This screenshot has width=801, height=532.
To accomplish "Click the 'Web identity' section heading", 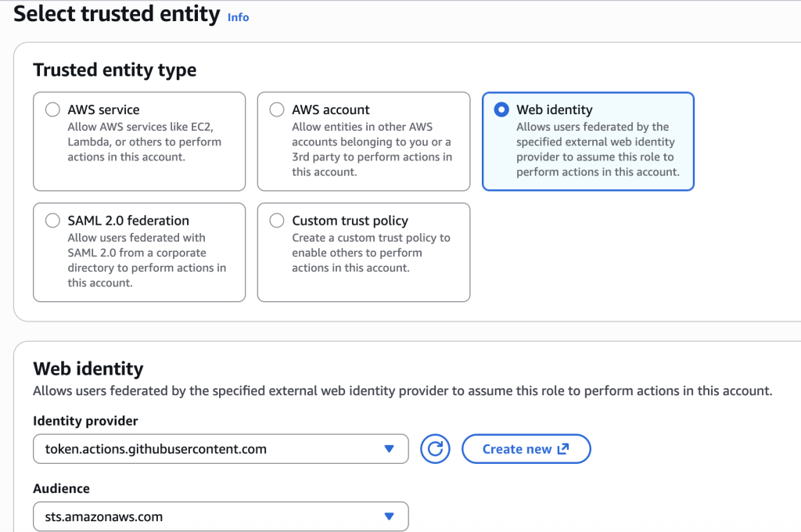I will click(x=88, y=368).
